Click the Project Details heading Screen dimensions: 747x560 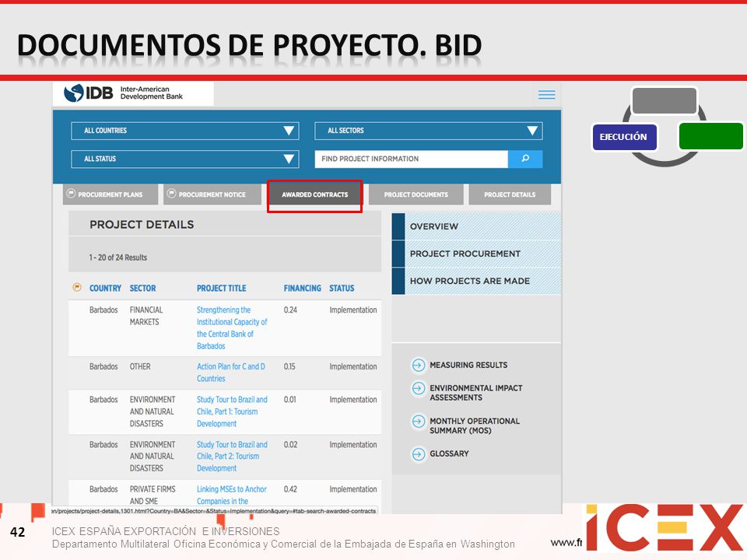pos(142,225)
